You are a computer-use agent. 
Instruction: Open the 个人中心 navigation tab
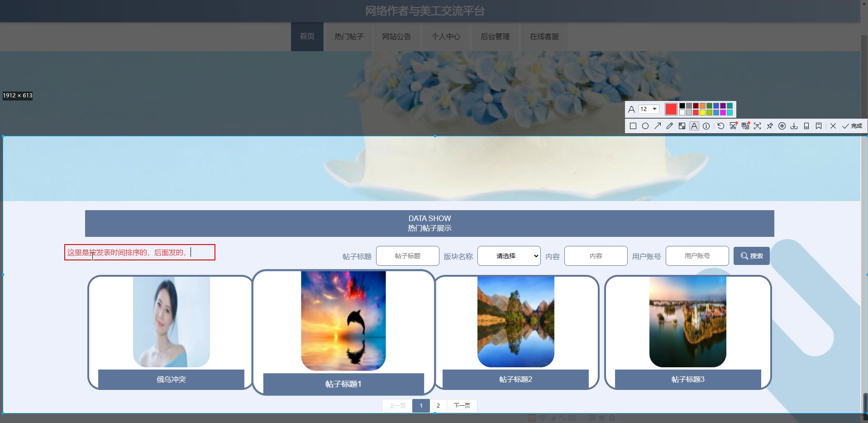coord(446,37)
